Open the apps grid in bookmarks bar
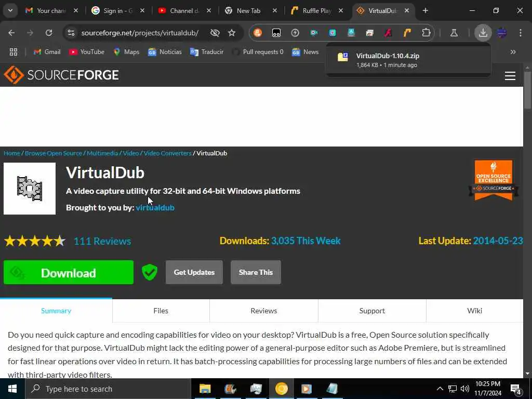The image size is (532, 399). pyautogui.click(x=13, y=52)
